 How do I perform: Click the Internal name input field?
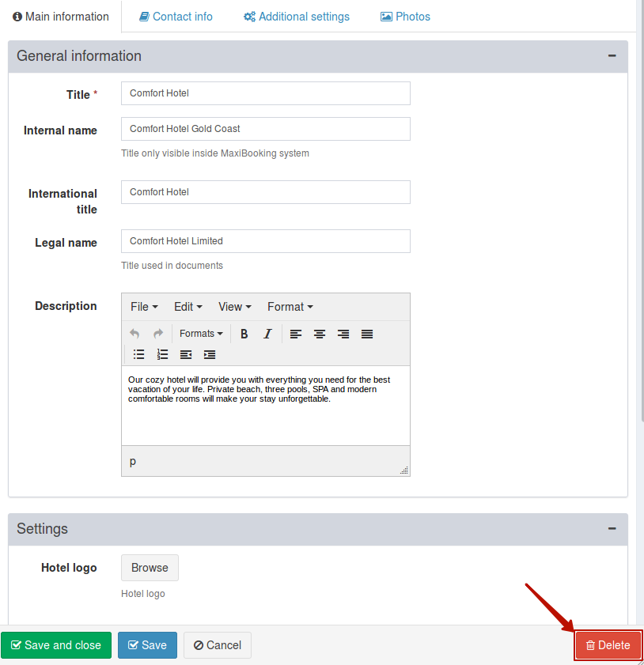point(266,129)
